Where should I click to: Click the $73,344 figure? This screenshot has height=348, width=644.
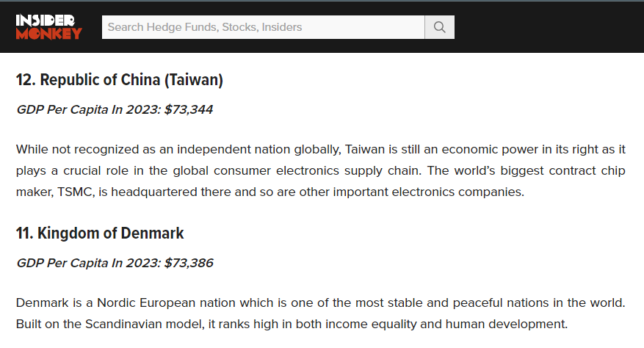pos(189,109)
